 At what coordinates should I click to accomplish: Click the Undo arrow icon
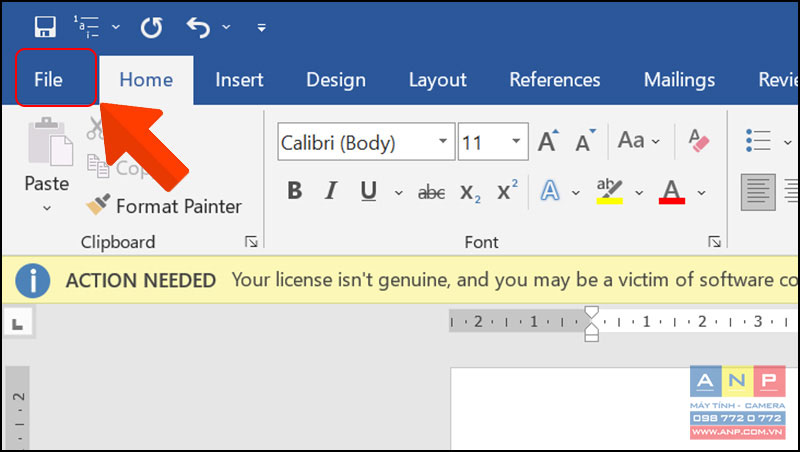pos(198,27)
